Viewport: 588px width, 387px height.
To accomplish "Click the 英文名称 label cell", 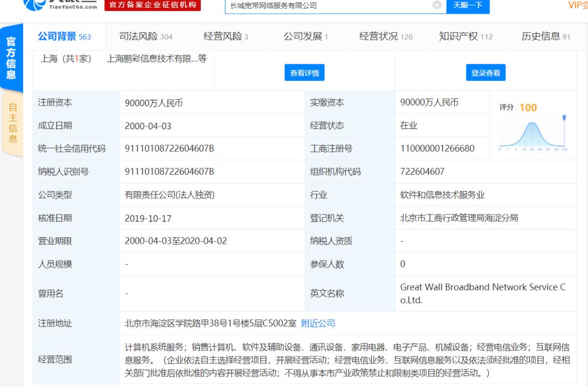I will point(350,293).
